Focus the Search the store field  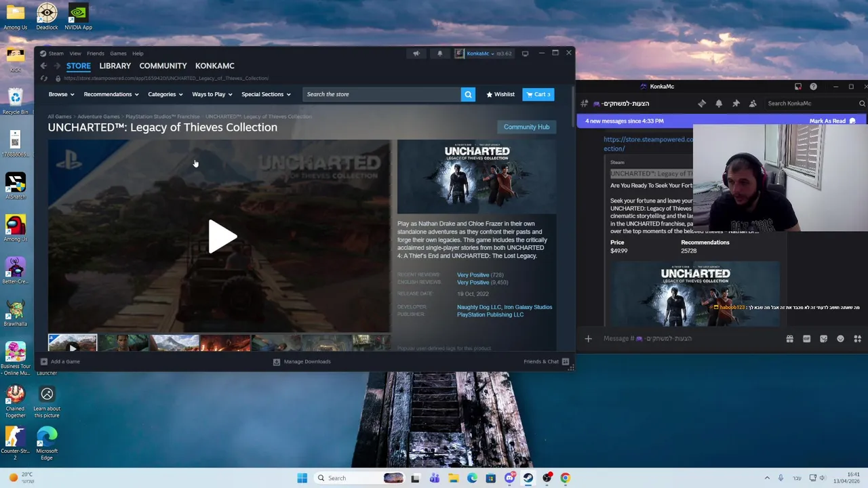(382, 94)
